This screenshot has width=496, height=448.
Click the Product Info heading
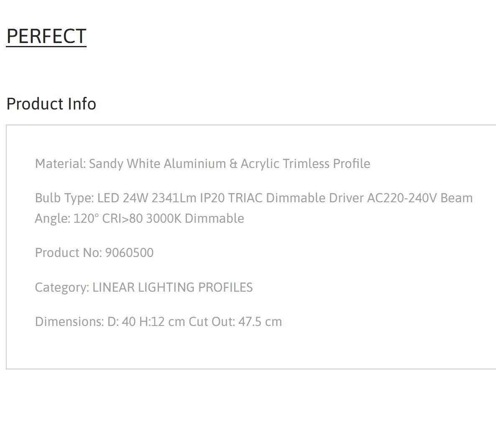tap(51, 104)
